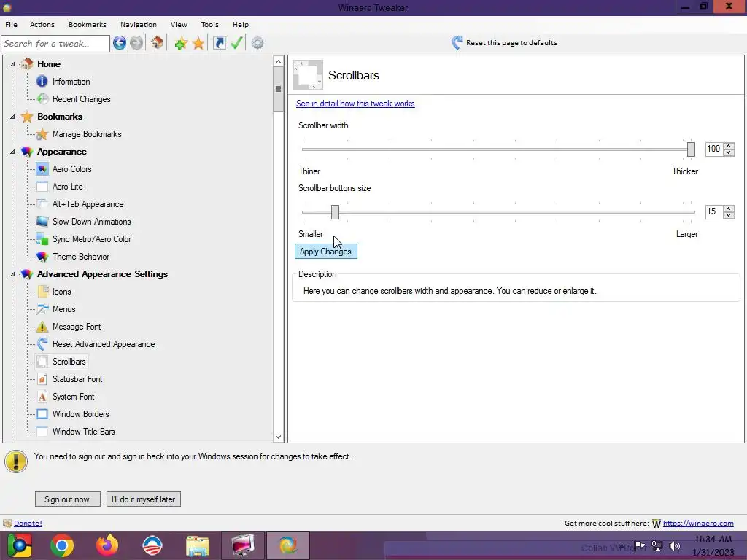Image resolution: width=747 pixels, height=560 pixels.
Task: Go back using the blue Back arrow
Action: [120, 43]
